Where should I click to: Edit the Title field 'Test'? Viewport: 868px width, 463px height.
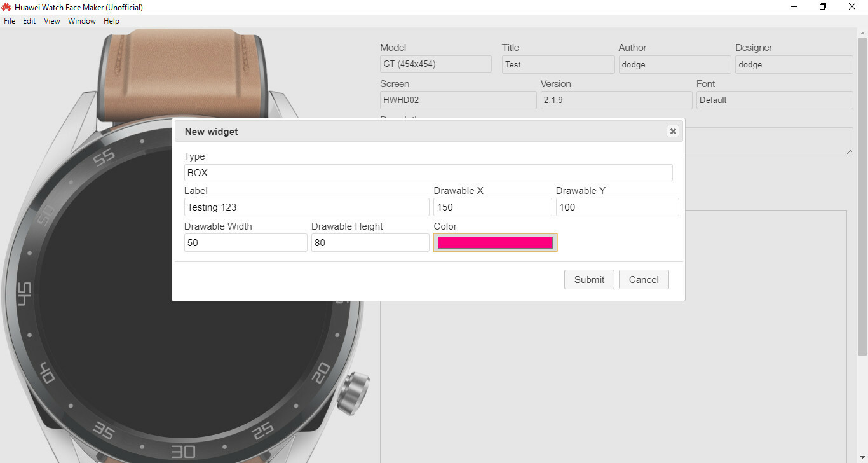pos(559,64)
